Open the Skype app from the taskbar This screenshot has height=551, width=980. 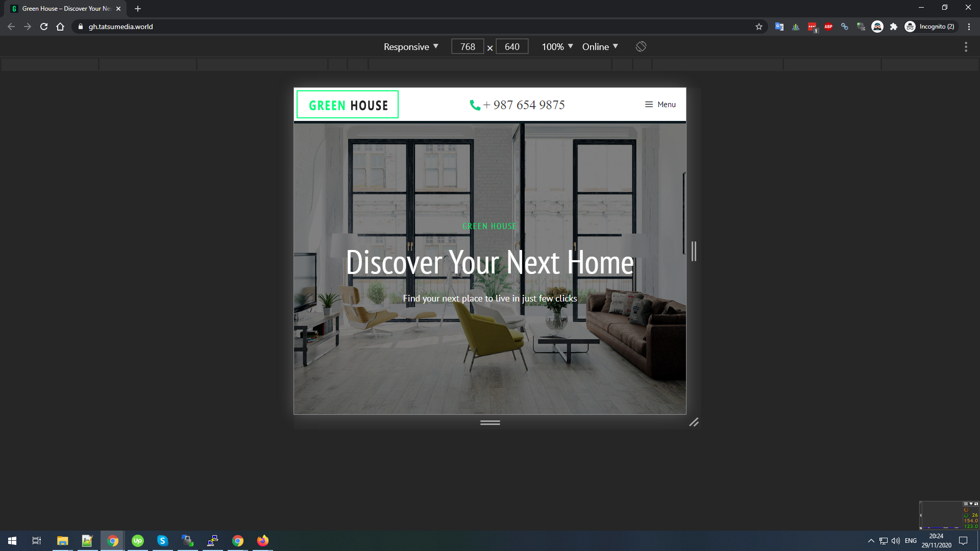(x=162, y=540)
